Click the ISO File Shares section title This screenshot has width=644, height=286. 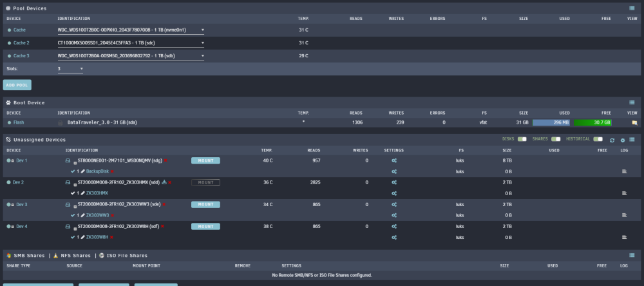(x=127, y=256)
